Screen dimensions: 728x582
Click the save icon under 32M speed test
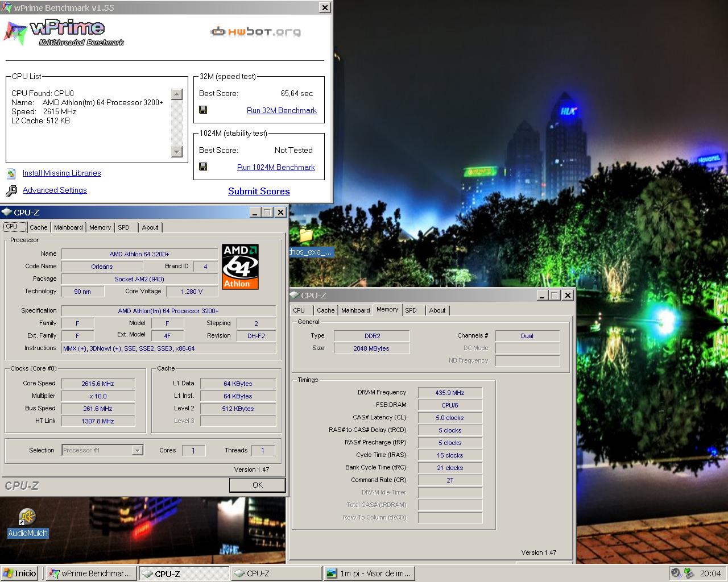coord(203,110)
